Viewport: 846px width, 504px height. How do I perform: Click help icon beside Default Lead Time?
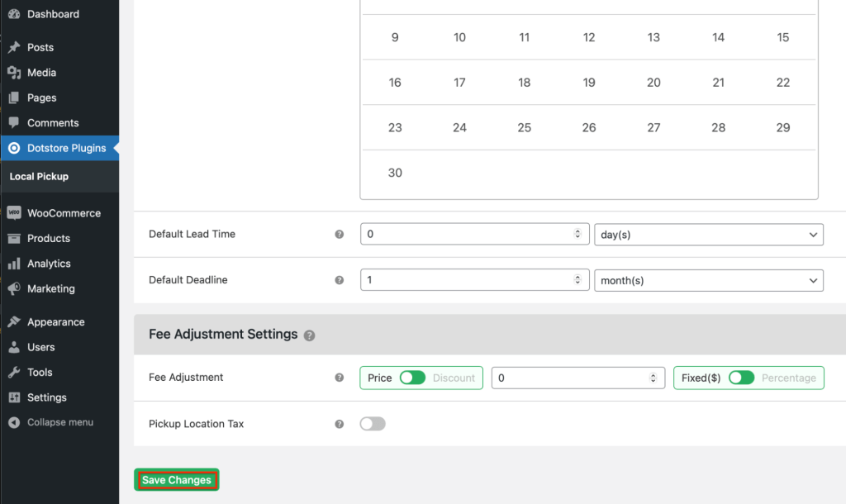[339, 235]
